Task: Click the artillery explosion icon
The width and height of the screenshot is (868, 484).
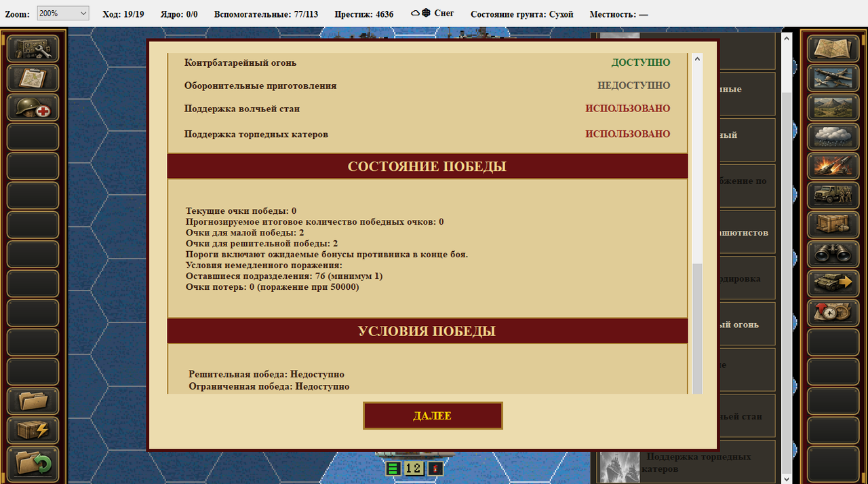Action: (x=834, y=166)
